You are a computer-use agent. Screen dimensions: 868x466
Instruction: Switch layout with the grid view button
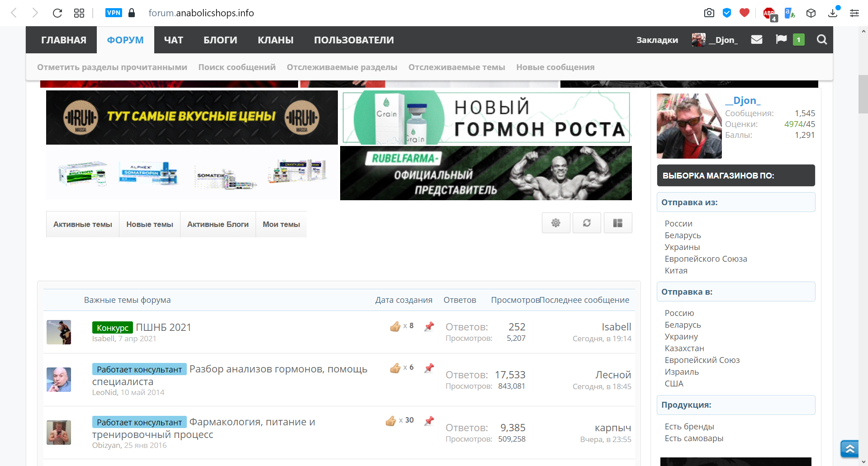click(x=618, y=223)
